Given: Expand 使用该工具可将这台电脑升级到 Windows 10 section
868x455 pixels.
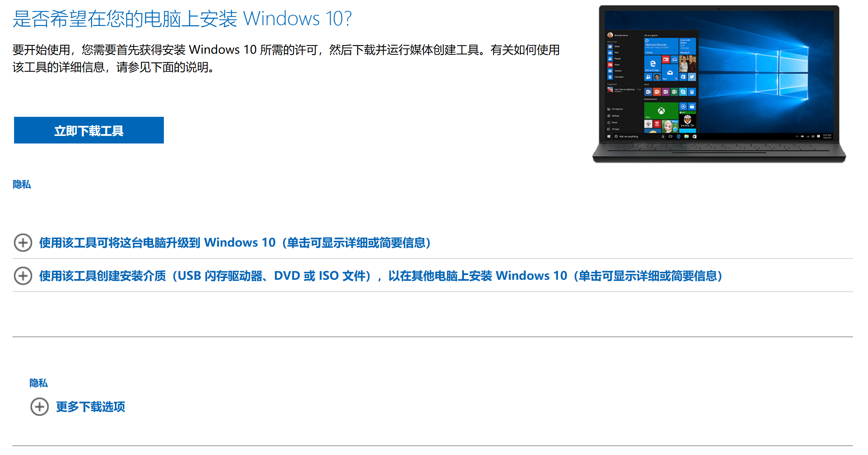Looking at the screenshot, I should tap(235, 243).
